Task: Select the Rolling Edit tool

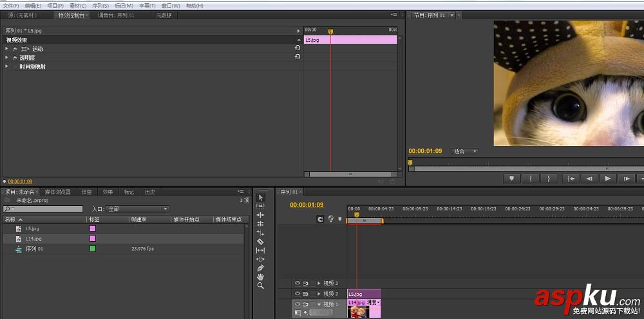Action: 260,224
